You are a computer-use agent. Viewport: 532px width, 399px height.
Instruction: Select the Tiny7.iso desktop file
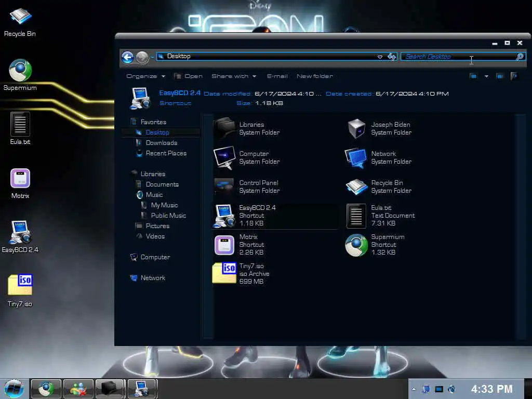(20, 290)
